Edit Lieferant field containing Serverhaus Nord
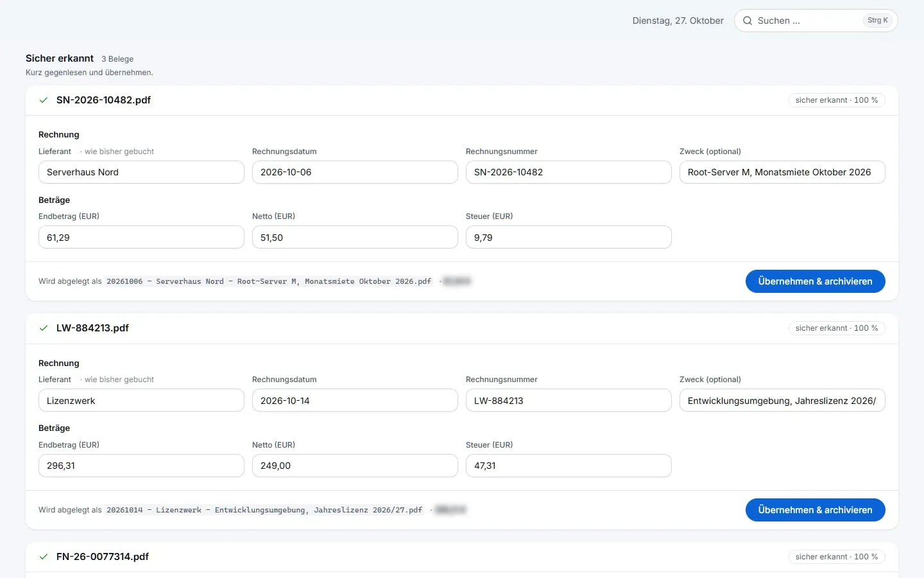This screenshot has height=578, width=924. pos(141,172)
